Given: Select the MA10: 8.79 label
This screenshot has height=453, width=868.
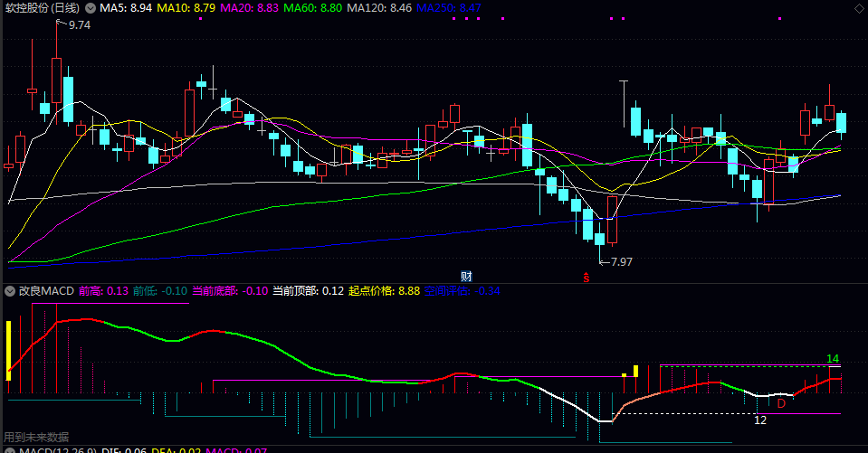Looking at the screenshot, I should point(186,8).
